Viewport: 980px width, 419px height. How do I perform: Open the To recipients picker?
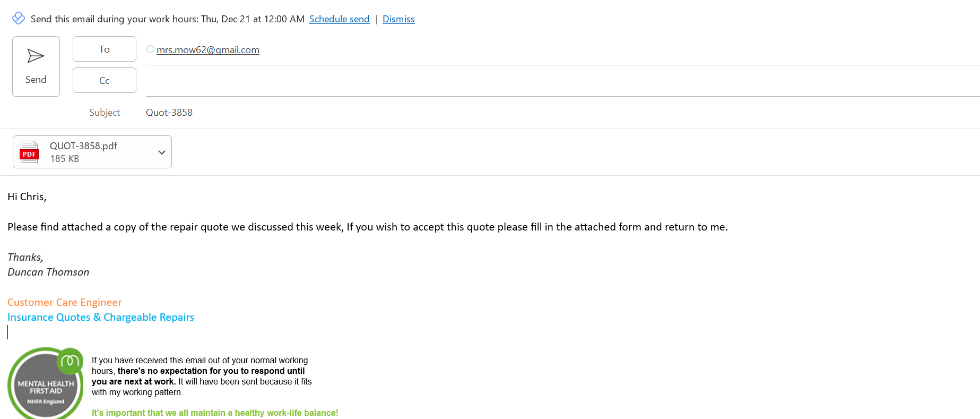[x=105, y=49]
